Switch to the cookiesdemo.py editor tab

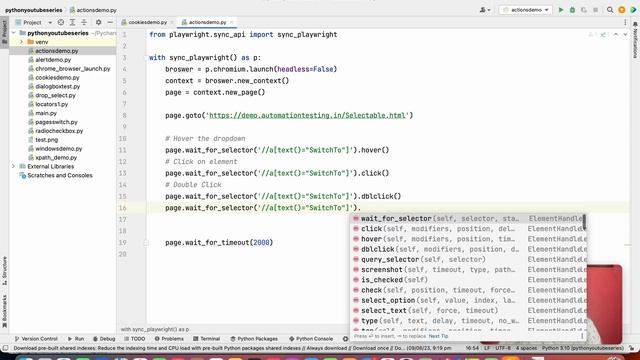tap(147, 22)
